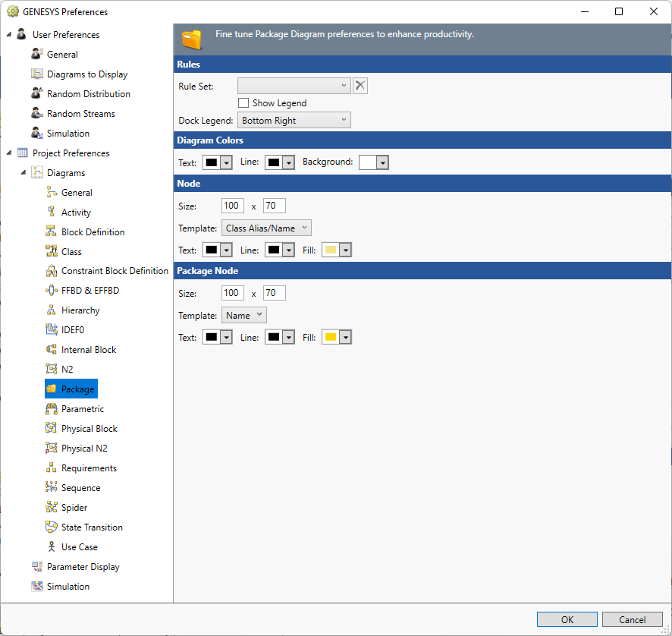The width and height of the screenshot is (672, 636).
Task: Open Internal Block diagram preferences
Action: click(x=53, y=349)
